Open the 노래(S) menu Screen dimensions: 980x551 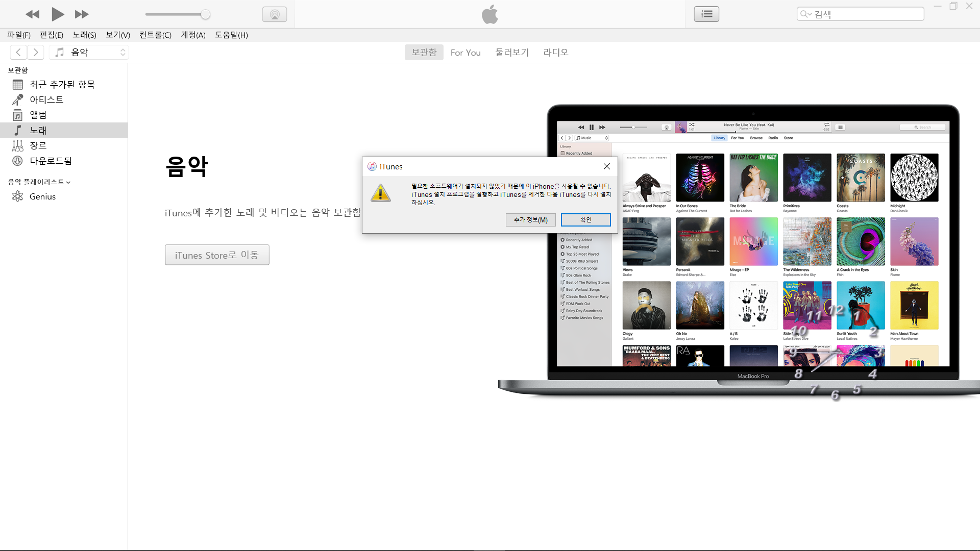click(84, 35)
